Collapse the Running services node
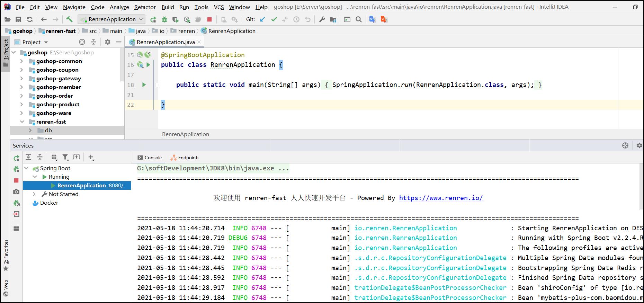Image resolution: width=644 pixels, height=303 pixels. pyautogui.click(x=35, y=177)
